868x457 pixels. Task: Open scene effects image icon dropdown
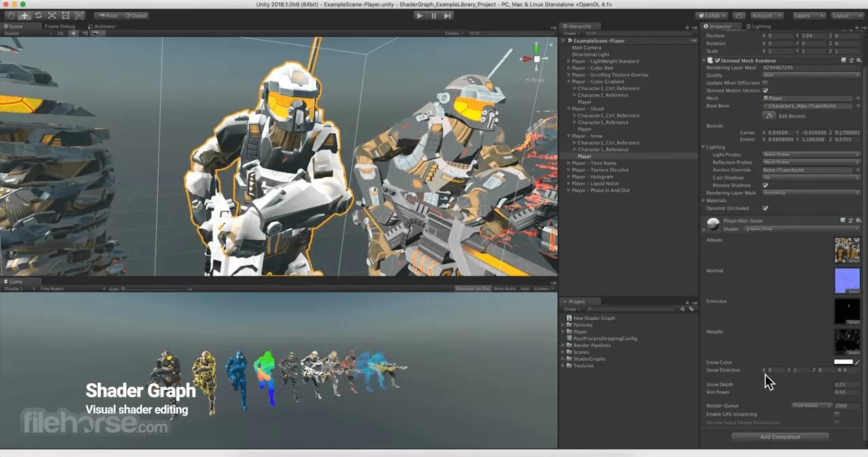(97, 33)
